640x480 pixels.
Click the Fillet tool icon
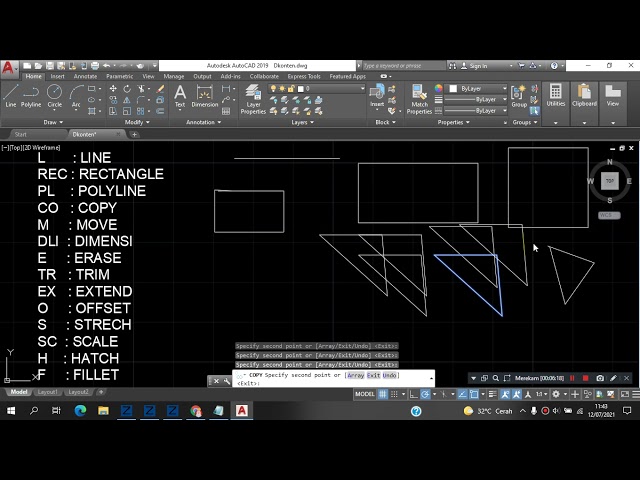point(141,100)
